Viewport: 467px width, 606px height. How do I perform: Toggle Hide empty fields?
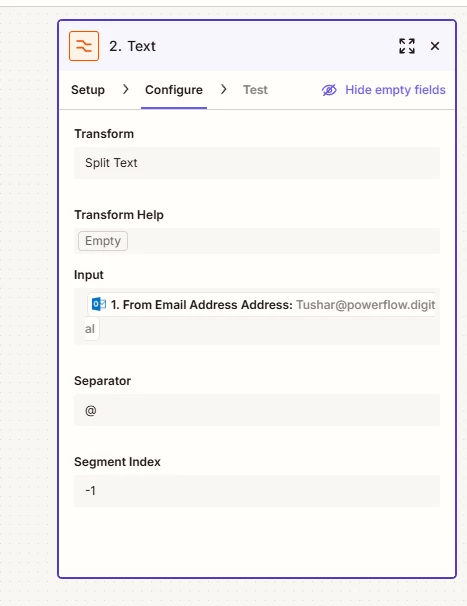pyautogui.click(x=383, y=90)
